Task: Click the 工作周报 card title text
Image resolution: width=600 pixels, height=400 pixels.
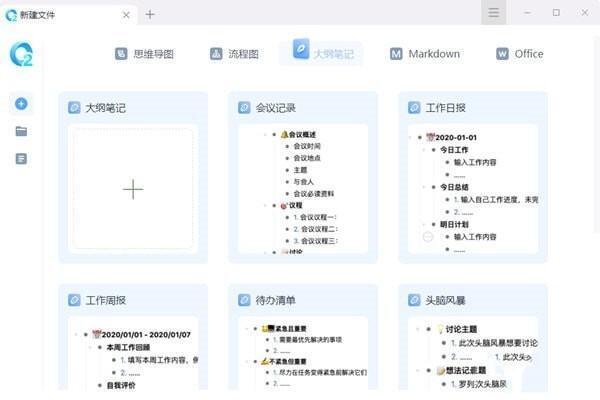Action: click(x=106, y=300)
